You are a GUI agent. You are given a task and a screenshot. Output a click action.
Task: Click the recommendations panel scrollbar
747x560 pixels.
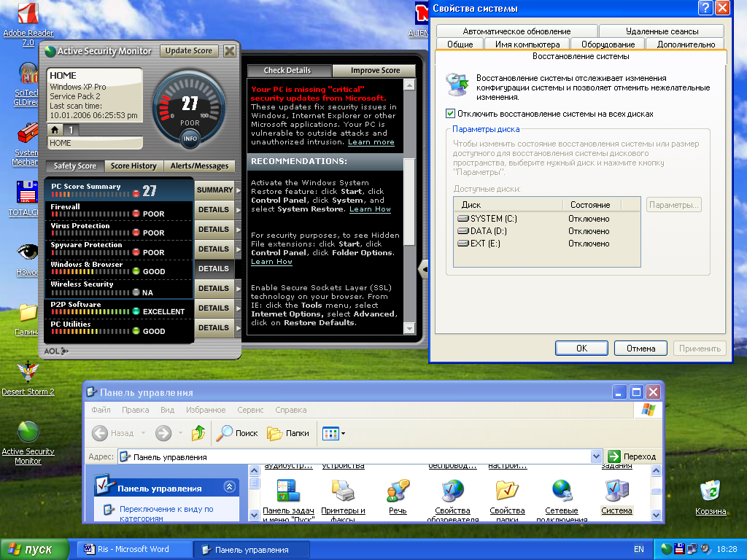point(409,204)
